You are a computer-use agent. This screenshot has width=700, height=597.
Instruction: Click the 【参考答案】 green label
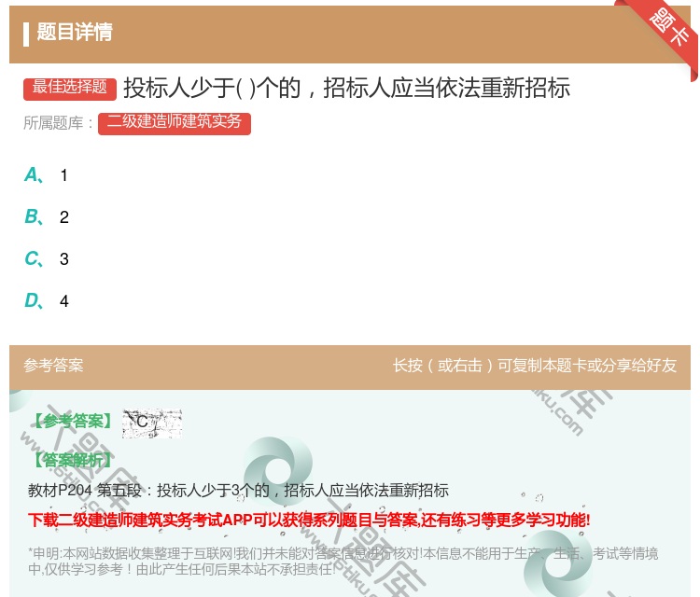pos(73,421)
